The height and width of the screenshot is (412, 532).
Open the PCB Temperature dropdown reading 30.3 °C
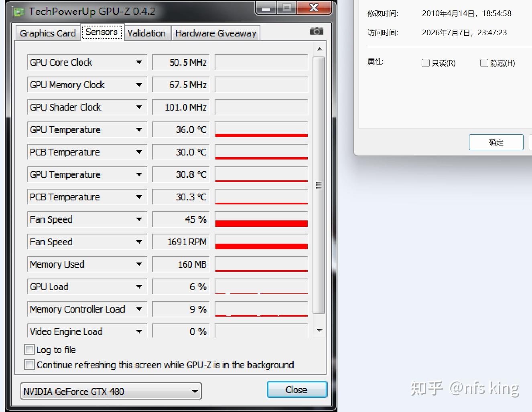pyautogui.click(x=139, y=197)
